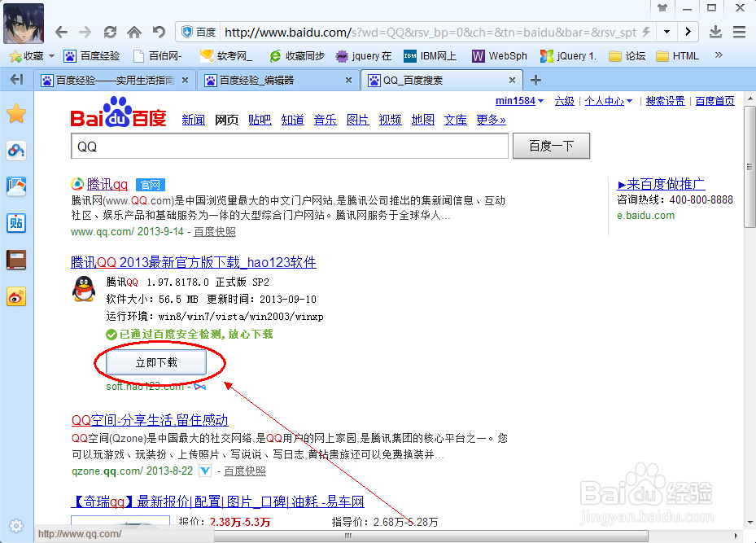Open browser settings via the gear icon
The height and width of the screenshot is (543, 756).
coord(16,526)
